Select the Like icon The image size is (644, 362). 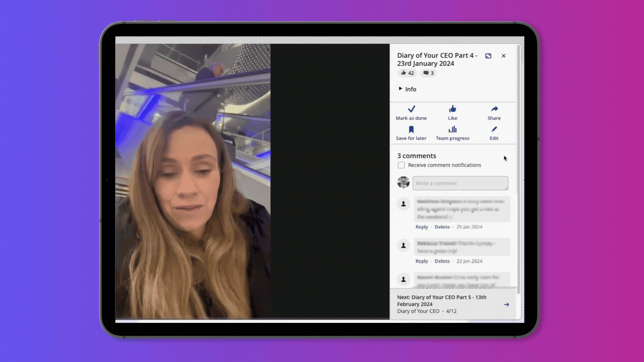pyautogui.click(x=452, y=109)
